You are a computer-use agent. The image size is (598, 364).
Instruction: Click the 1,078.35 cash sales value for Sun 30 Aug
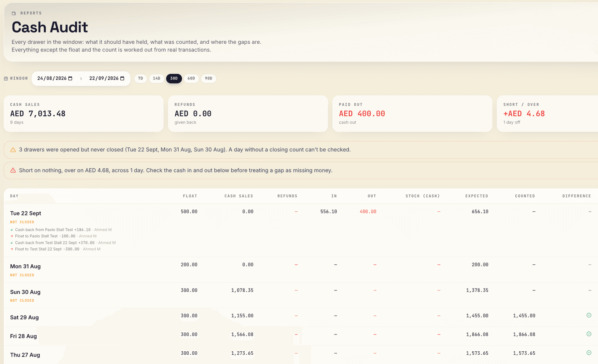pyautogui.click(x=242, y=290)
